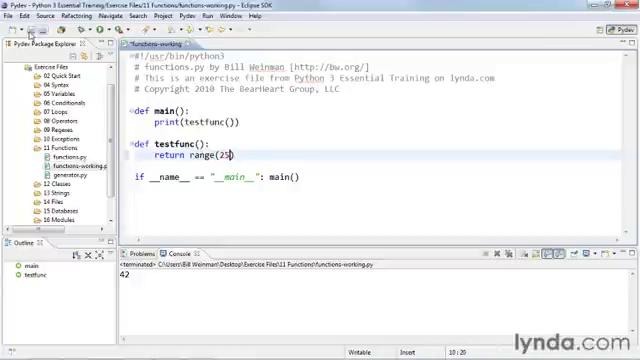Open the Project menu
640x360 pixels.
pos(163,16)
